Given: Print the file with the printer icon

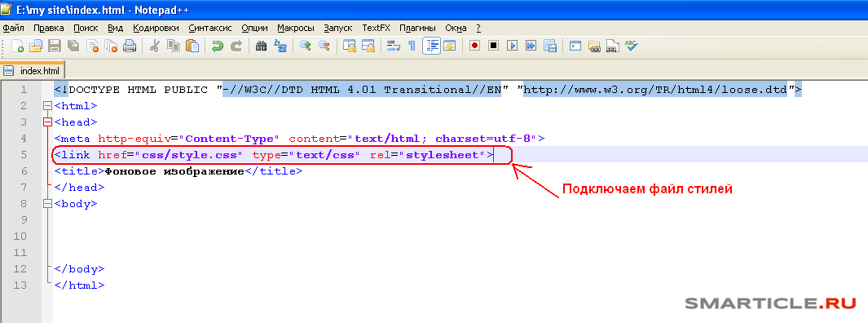Looking at the screenshot, I should pos(130,46).
